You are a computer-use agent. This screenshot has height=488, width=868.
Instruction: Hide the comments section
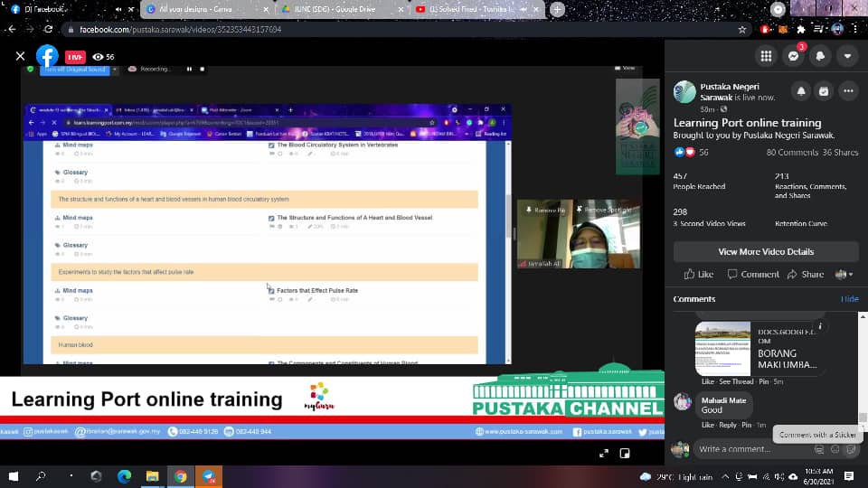[850, 299]
